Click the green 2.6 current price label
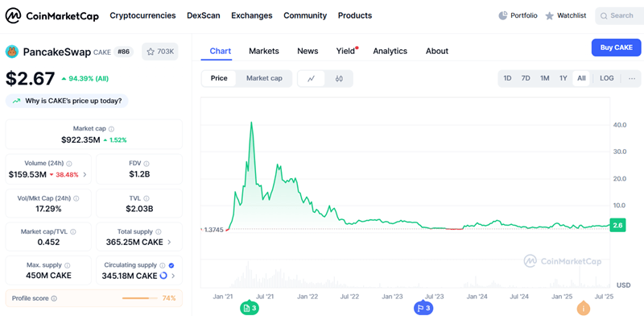This screenshot has width=644, height=316. tap(617, 225)
